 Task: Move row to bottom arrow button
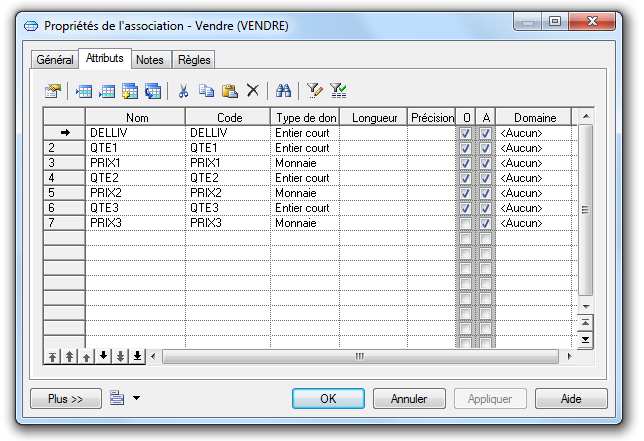(137, 356)
